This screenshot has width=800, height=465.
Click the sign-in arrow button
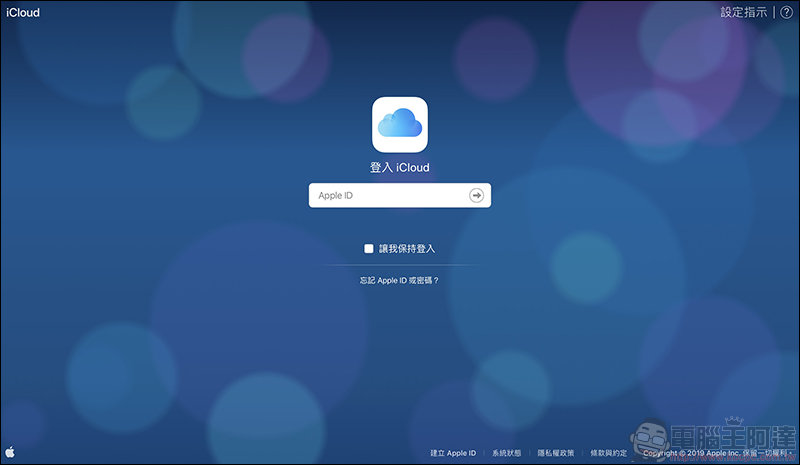(x=476, y=195)
